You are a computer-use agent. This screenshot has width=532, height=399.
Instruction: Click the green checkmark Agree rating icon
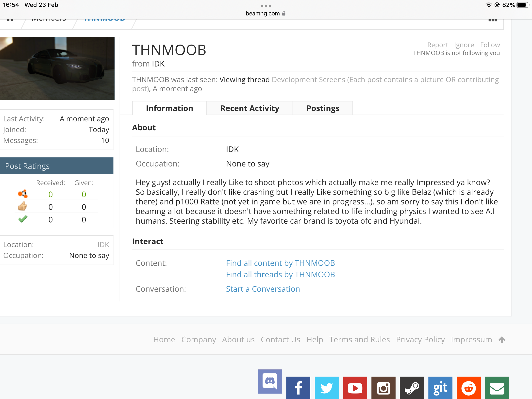pos(23,219)
